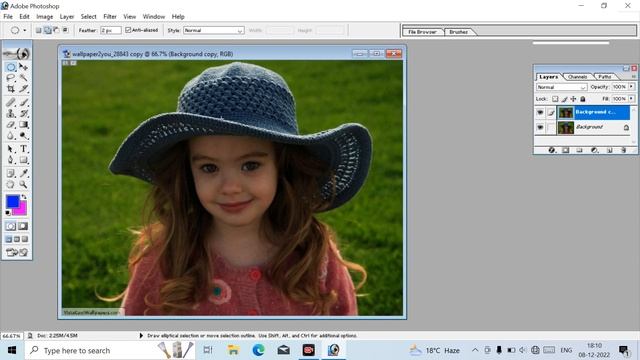Switch to Quick Mask mode
Image resolution: width=640 pixels, height=360 pixels.
pos(23,226)
